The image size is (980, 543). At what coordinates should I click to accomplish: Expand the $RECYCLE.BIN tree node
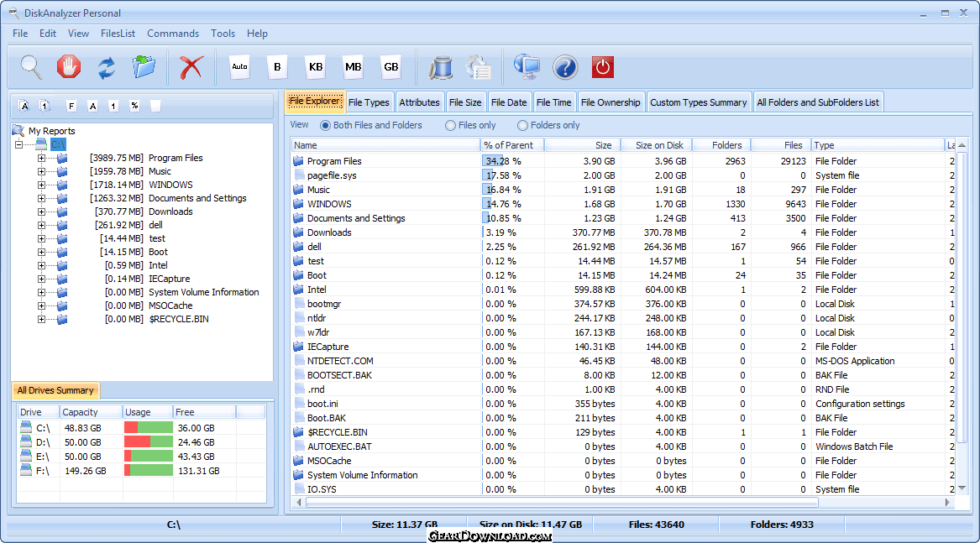pyautogui.click(x=41, y=319)
